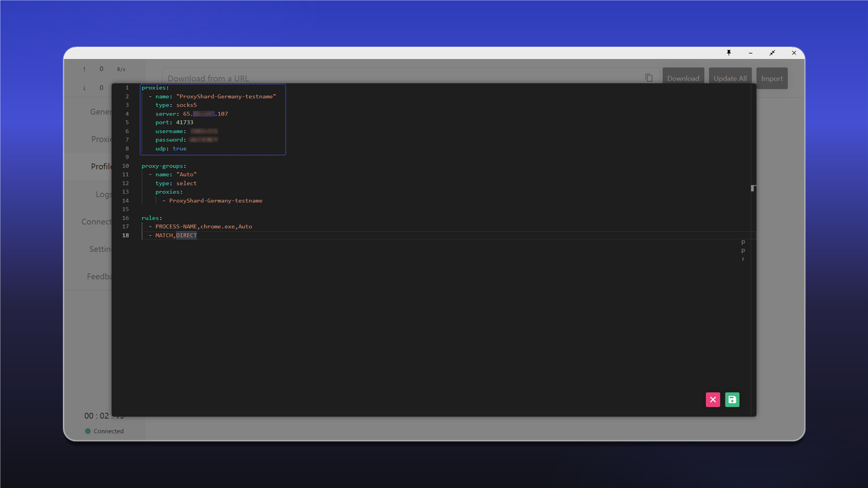Viewport: 868px width, 488px height.
Task: Open the Proxies tab in the sidebar
Action: click(101, 139)
